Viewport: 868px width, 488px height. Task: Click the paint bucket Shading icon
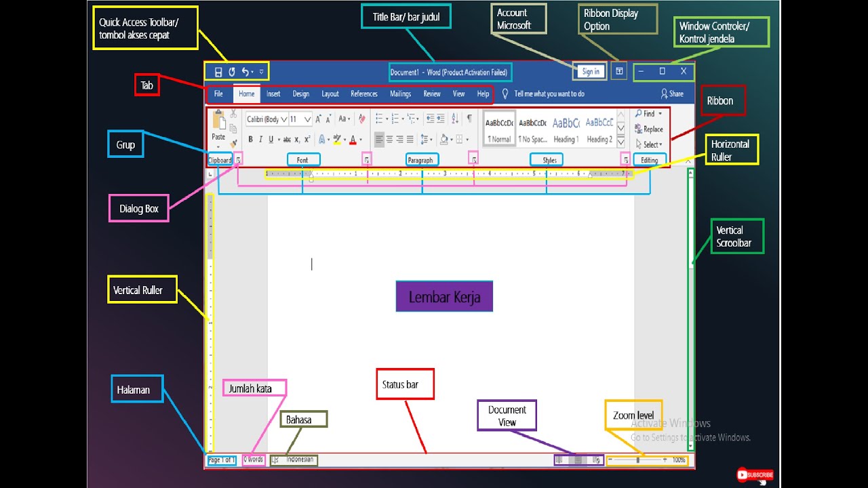click(443, 140)
